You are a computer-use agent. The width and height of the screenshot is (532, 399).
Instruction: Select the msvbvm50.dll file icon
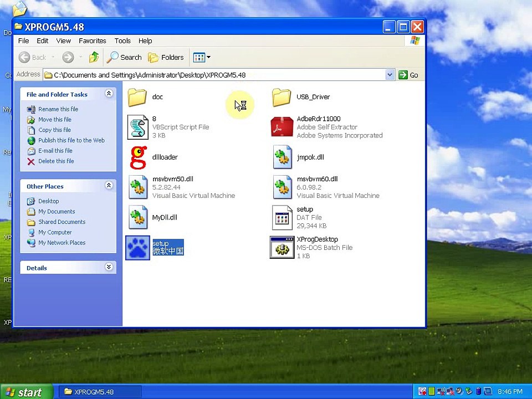pyautogui.click(x=138, y=187)
